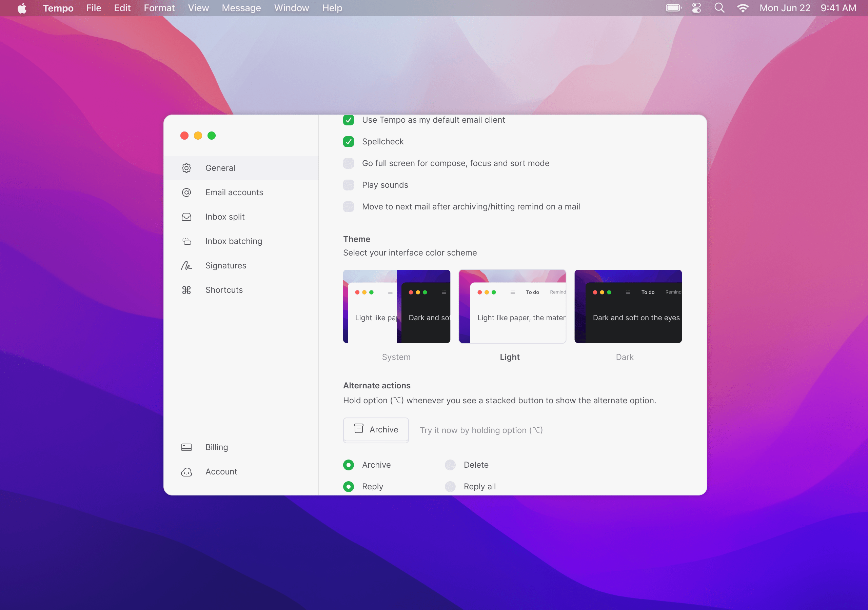Click the Dark theme label
The height and width of the screenshot is (610, 868).
(625, 357)
